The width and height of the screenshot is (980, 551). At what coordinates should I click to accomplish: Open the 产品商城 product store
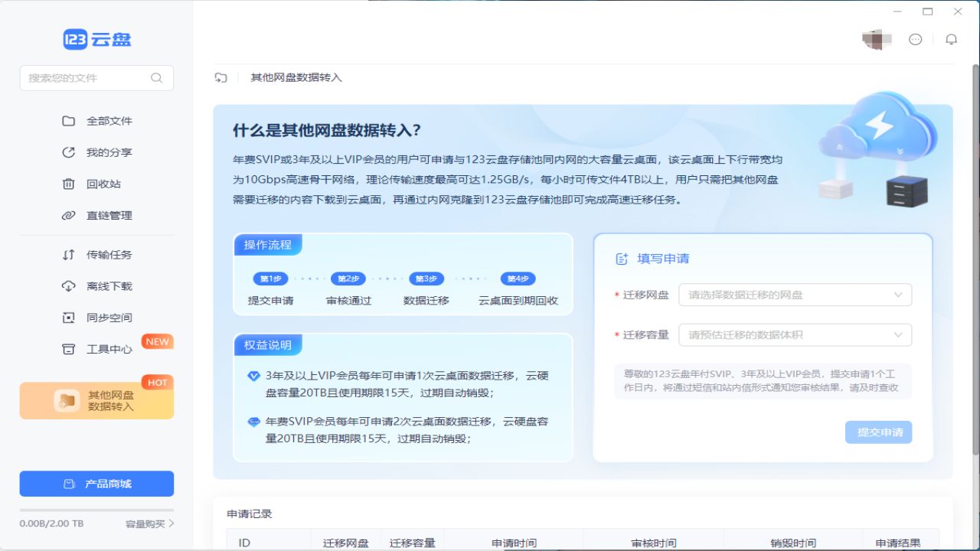96,484
